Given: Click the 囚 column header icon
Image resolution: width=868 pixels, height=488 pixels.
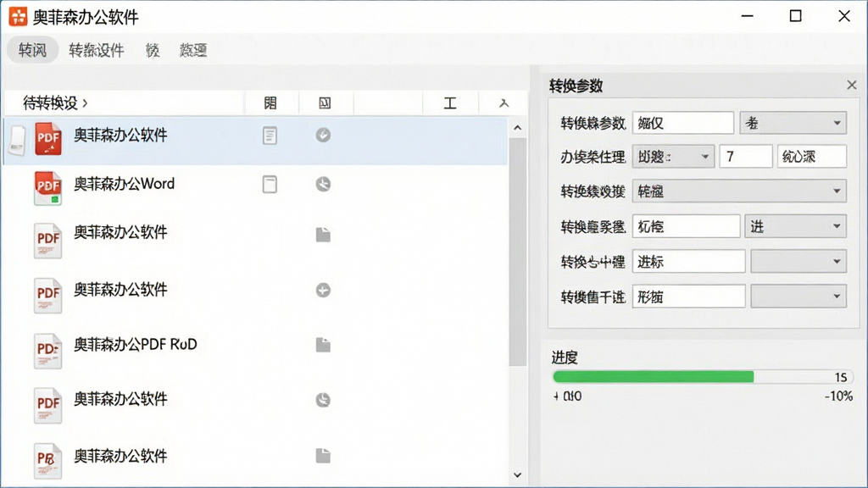Looking at the screenshot, I should (325, 103).
